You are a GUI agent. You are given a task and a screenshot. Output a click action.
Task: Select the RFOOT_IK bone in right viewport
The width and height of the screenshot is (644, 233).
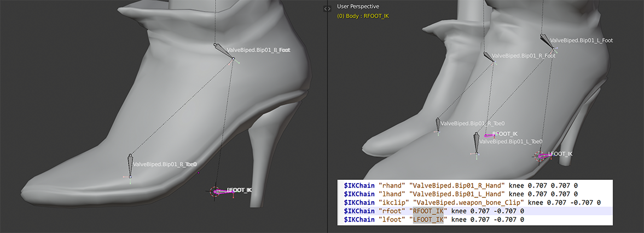coord(490,135)
